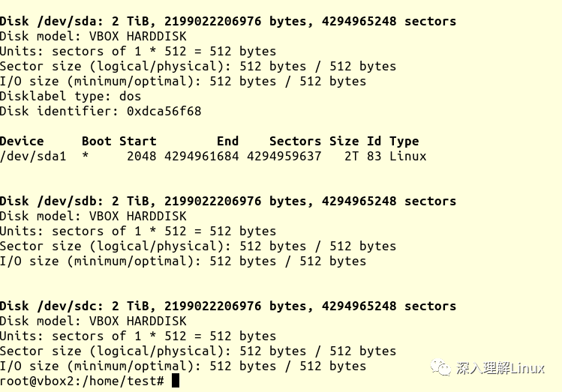Image resolution: width=562 pixels, height=392 pixels.
Task: Click the Id value 83 in table
Action: pos(374,156)
